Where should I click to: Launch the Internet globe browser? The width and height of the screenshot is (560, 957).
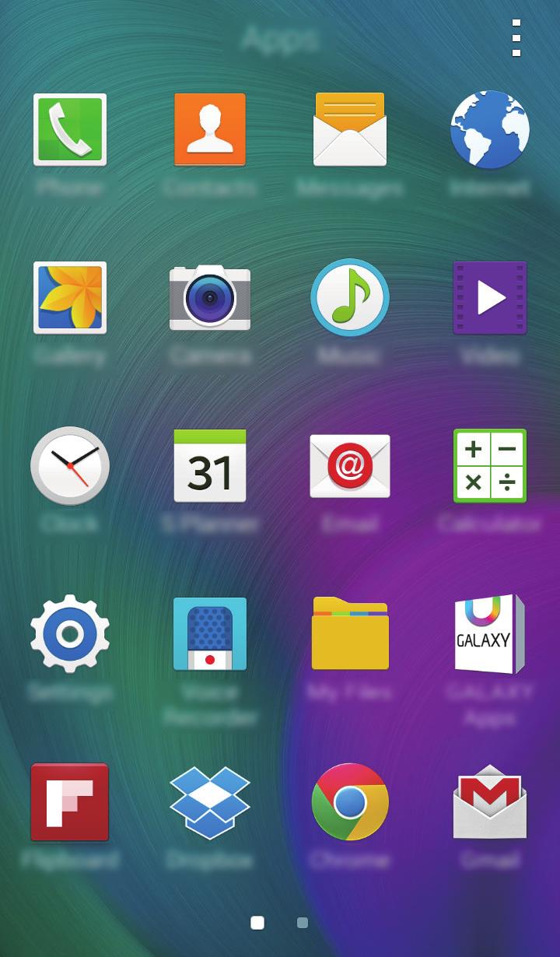(490, 129)
